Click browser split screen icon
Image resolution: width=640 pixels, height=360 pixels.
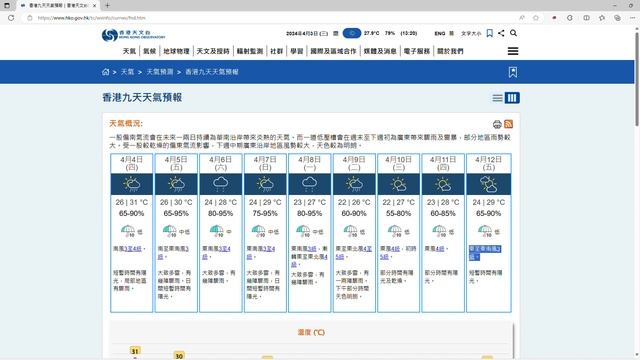[x=586, y=18]
